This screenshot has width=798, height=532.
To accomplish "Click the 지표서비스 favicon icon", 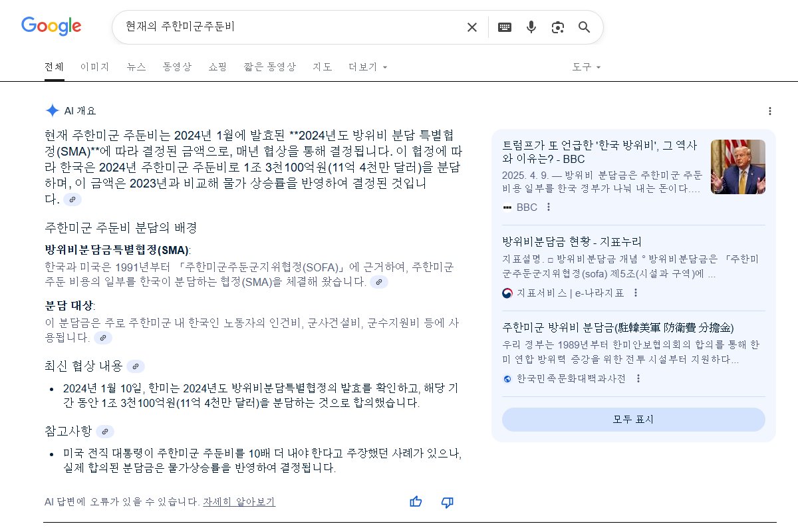I will (x=507, y=293).
